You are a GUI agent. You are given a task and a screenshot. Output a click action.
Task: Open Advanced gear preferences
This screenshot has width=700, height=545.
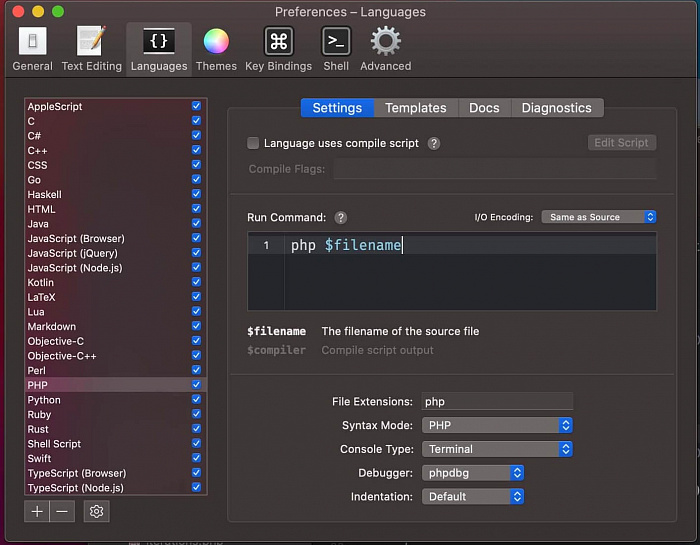coord(385,49)
